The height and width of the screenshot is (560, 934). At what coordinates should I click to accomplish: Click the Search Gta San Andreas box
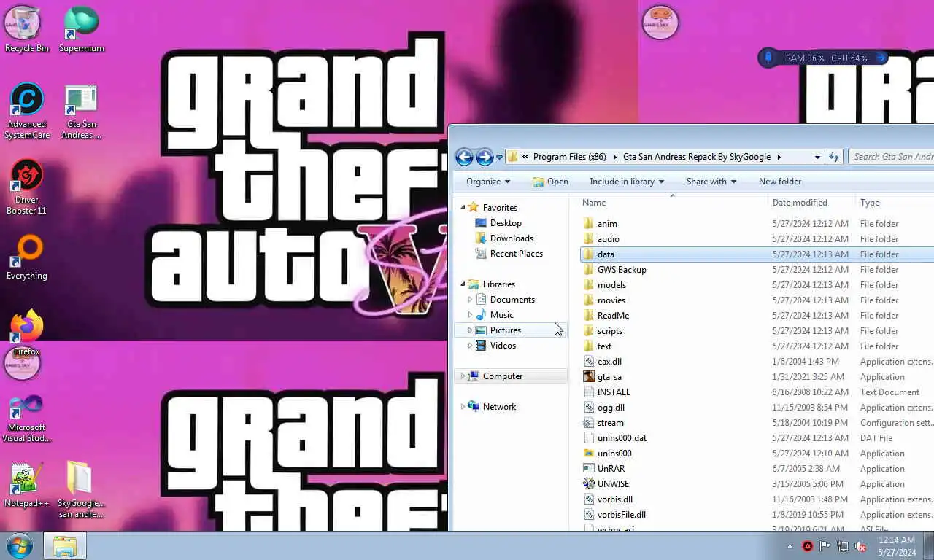point(892,157)
